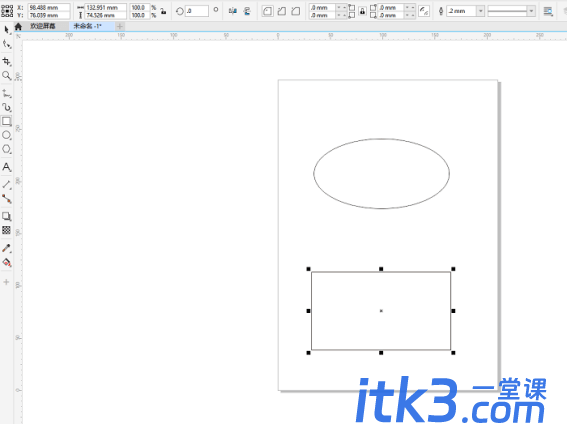
Task: Click the mirror horizontally button
Action: coord(233,11)
